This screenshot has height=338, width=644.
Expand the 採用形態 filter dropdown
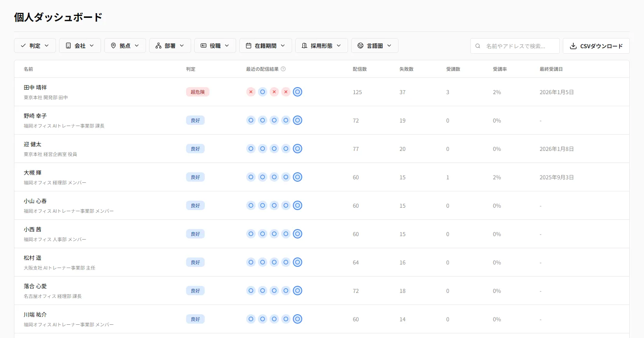(321, 46)
